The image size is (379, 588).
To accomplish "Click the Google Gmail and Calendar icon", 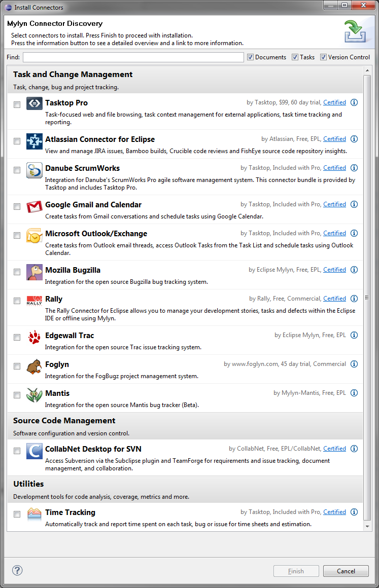I will (34, 207).
